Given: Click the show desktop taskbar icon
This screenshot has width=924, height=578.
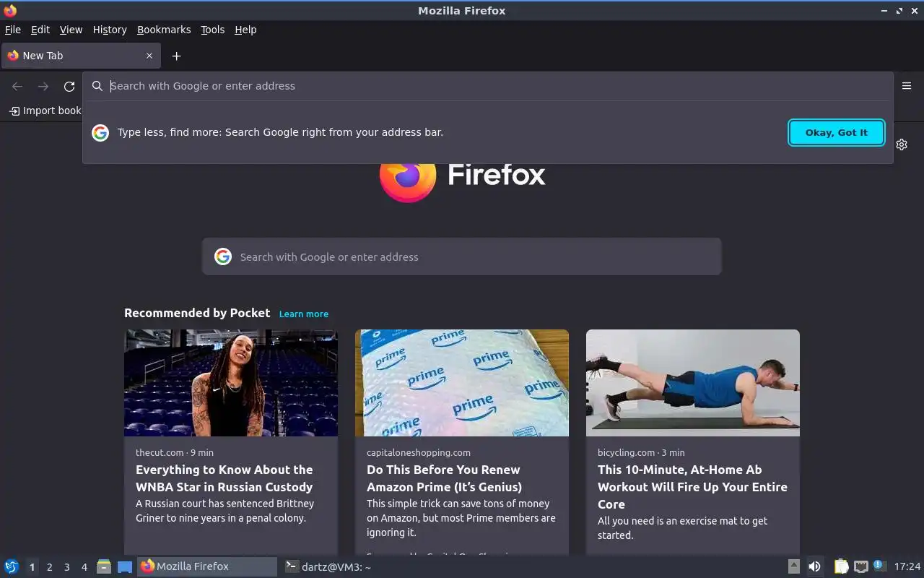Looking at the screenshot, I should click(125, 567).
